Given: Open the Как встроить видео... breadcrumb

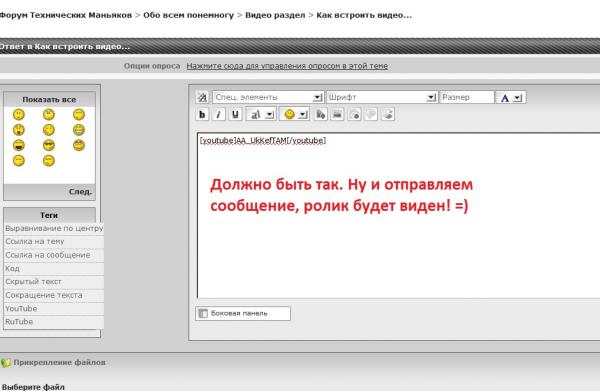Looking at the screenshot, I should pyautogui.click(x=364, y=15).
